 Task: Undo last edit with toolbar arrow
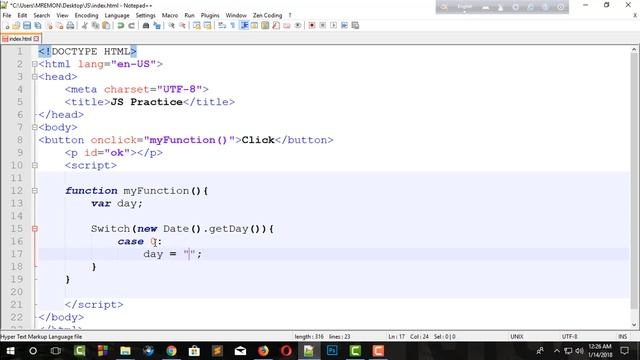120,25
